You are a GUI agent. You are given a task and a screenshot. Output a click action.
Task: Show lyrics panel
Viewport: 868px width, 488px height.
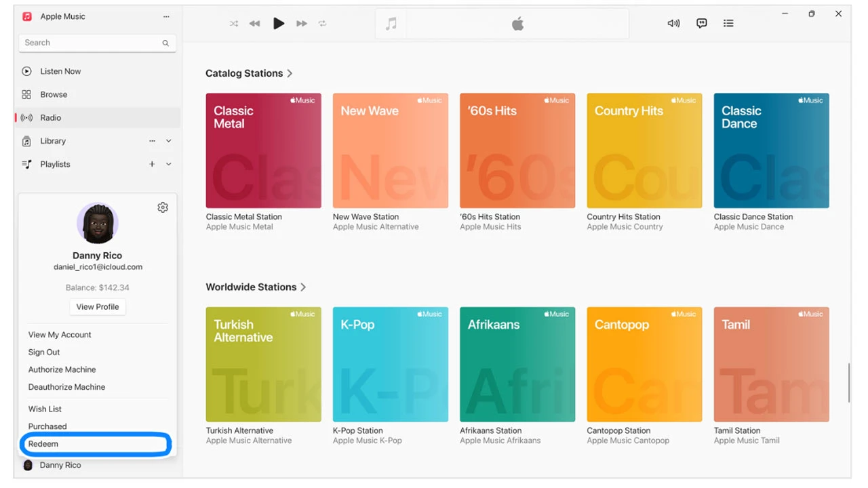(702, 23)
